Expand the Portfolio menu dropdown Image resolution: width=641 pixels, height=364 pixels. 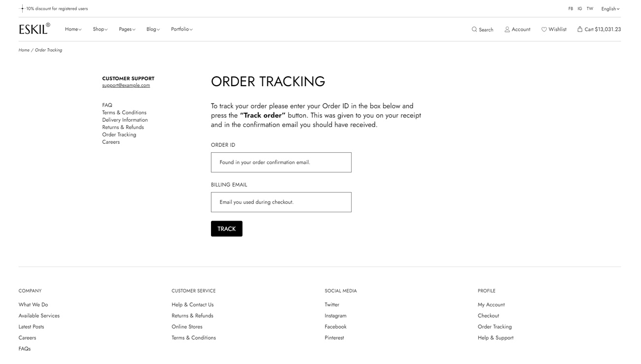click(x=181, y=30)
